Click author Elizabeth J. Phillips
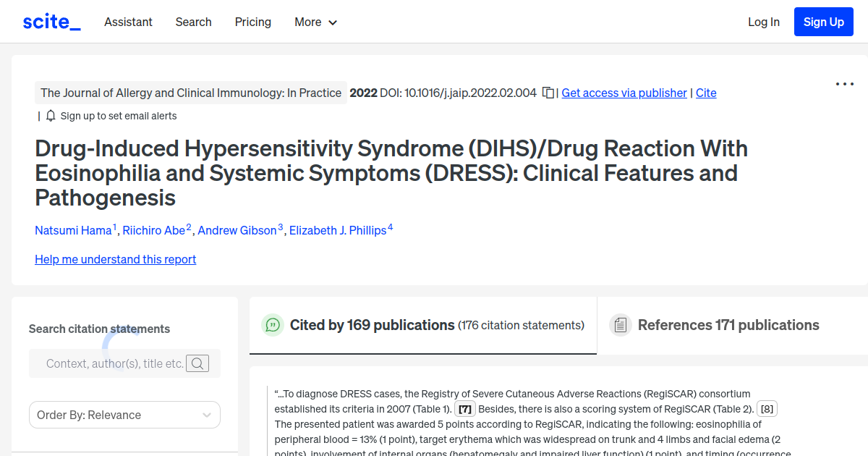The height and width of the screenshot is (456, 868). click(x=337, y=230)
